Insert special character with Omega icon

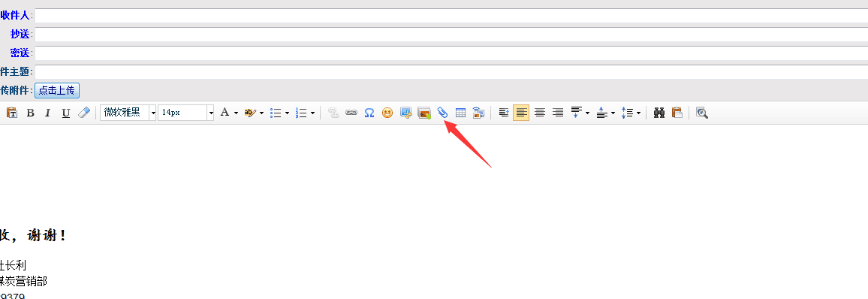[x=369, y=113]
